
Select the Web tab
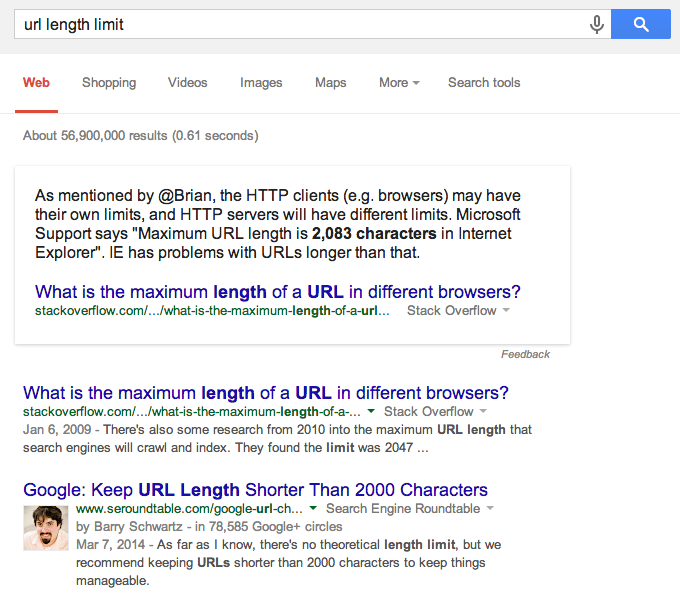[x=36, y=82]
